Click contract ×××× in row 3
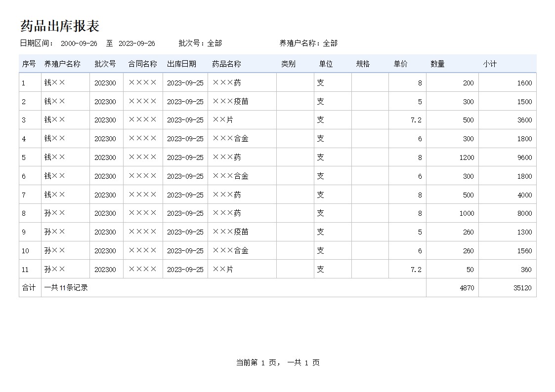Image resolution: width=555 pixels, height=392 pixels. (142, 120)
